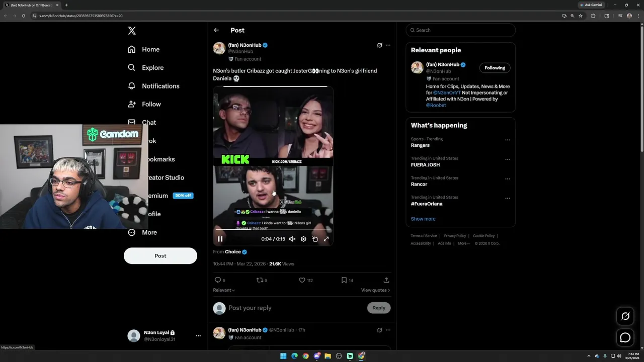
Task: Open Privacy Policy footer link
Action: pyautogui.click(x=455, y=236)
